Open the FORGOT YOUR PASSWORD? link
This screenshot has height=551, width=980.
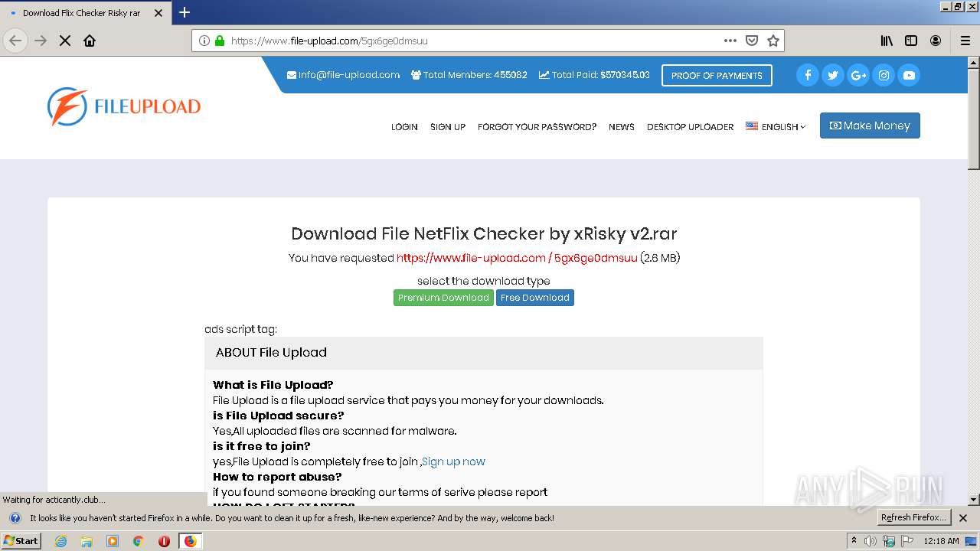click(537, 127)
